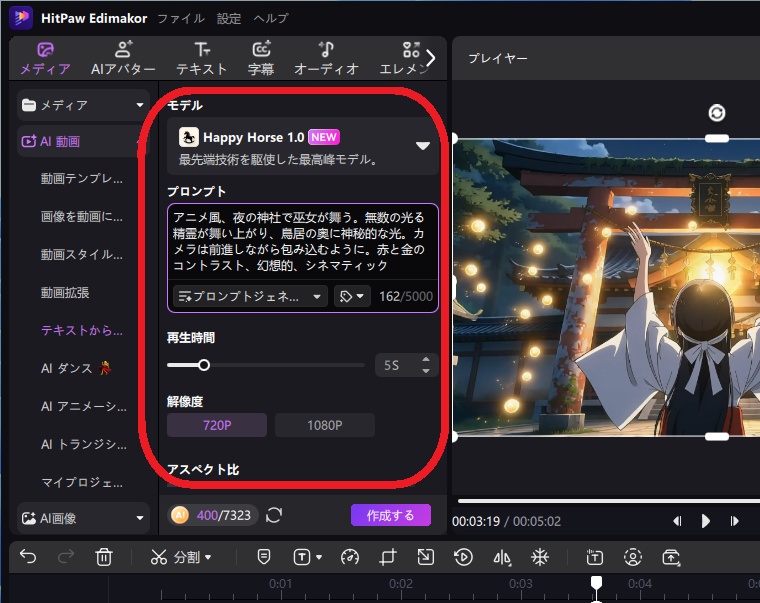The width and height of the screenshot is (760, 603).
Task: Step to previous frame in player
Action: [678, 521]
